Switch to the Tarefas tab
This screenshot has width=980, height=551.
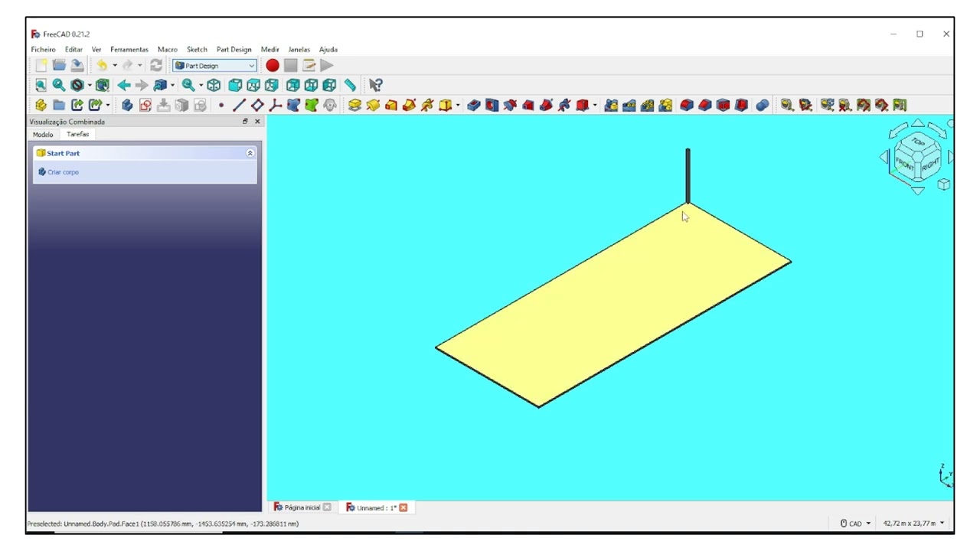77,135
